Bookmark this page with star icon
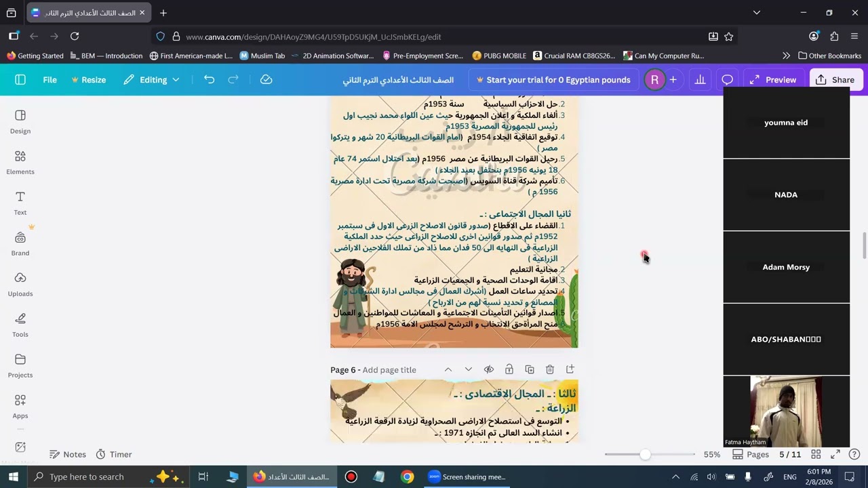Viewport: 868px width, 488px height. click(728, 37)
